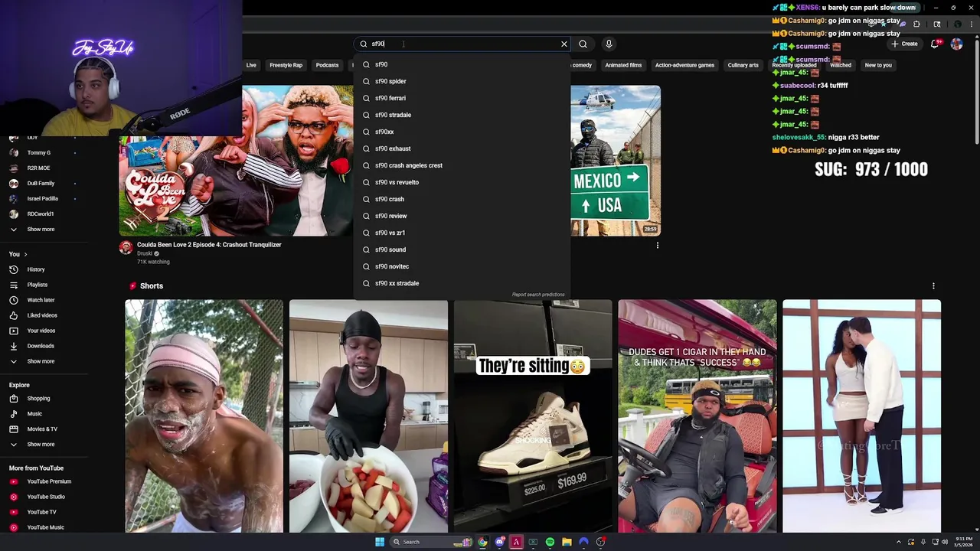Open YouTube Premium link
Screen dimensions: 980x551
[44, 481]
